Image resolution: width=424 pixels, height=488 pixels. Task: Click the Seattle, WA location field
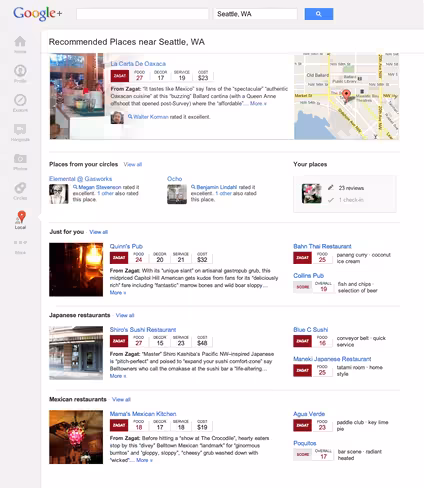(x=255, y=14)
